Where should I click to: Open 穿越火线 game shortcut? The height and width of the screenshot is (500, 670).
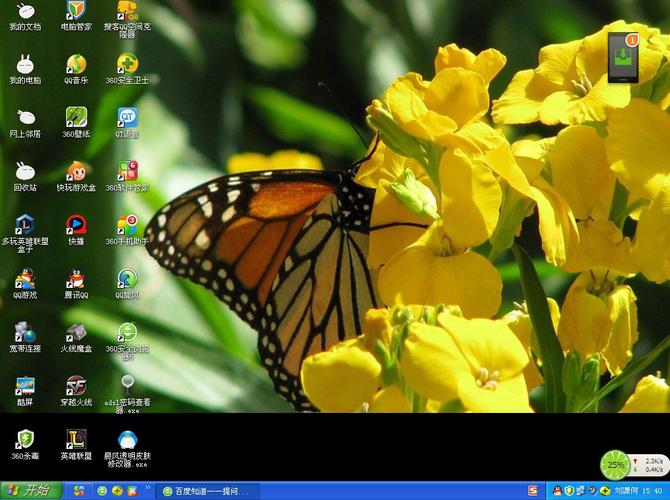[x=76, y=386]
